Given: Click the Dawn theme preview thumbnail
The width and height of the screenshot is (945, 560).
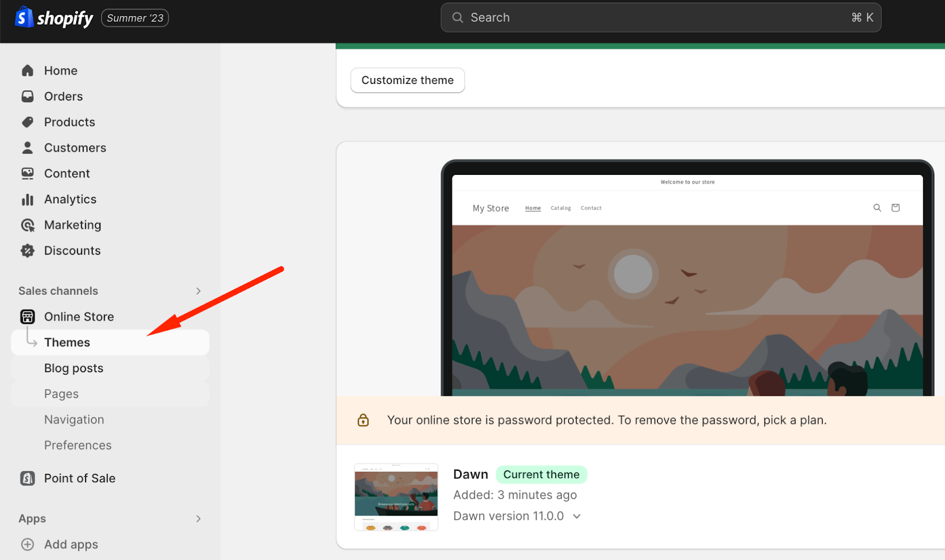Looking at the screenshot, I should 396,497.
